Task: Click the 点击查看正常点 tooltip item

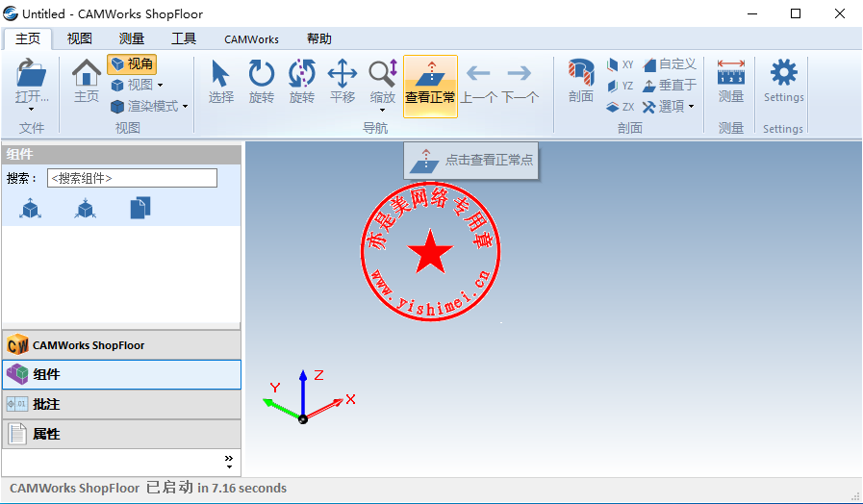Action: (x=471, y=160)
